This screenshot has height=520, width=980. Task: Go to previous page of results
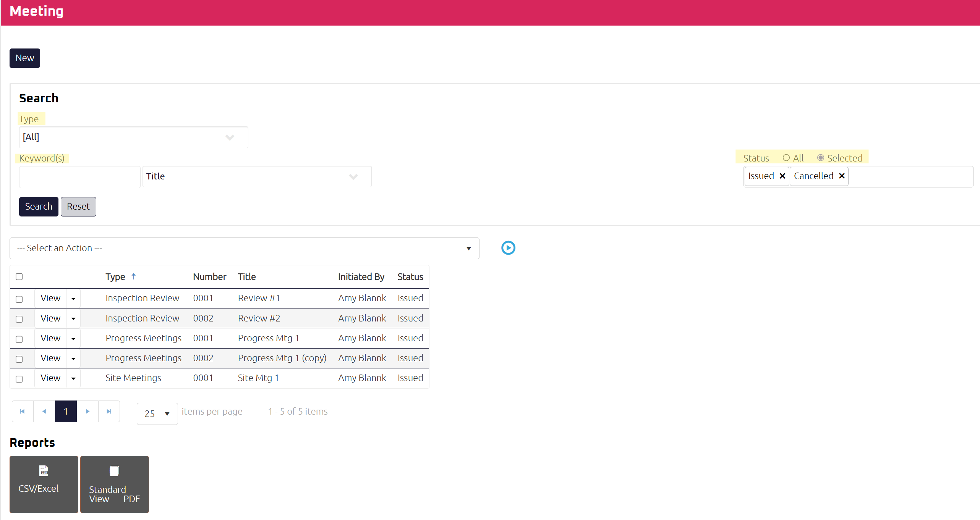pos(44,412)
